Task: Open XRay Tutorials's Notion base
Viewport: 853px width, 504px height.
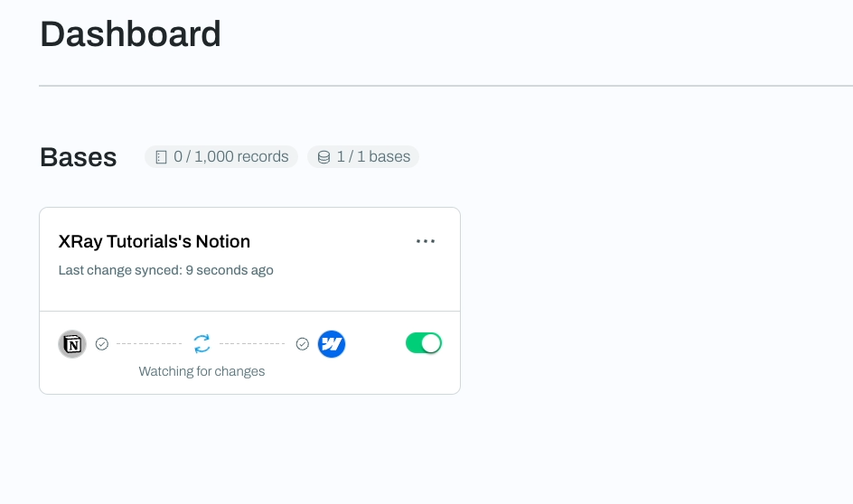Action: coord(155,241)
